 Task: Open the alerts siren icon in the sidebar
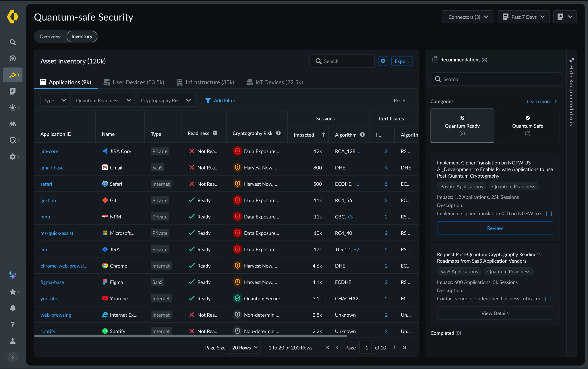[13, 107]
